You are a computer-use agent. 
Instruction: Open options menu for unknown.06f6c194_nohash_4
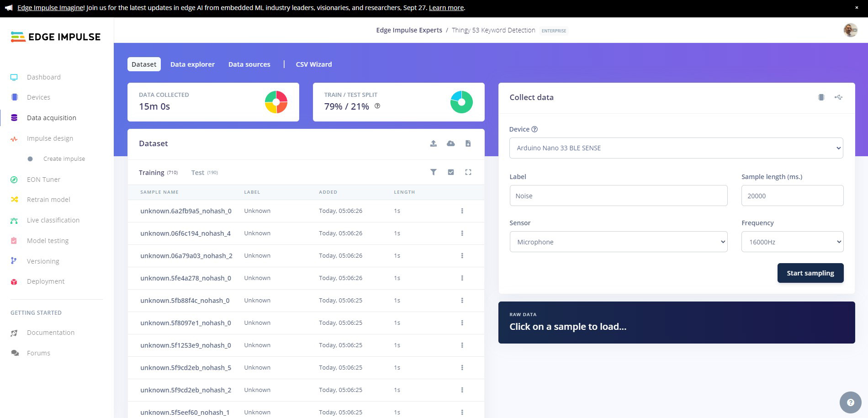pos(462,233)
